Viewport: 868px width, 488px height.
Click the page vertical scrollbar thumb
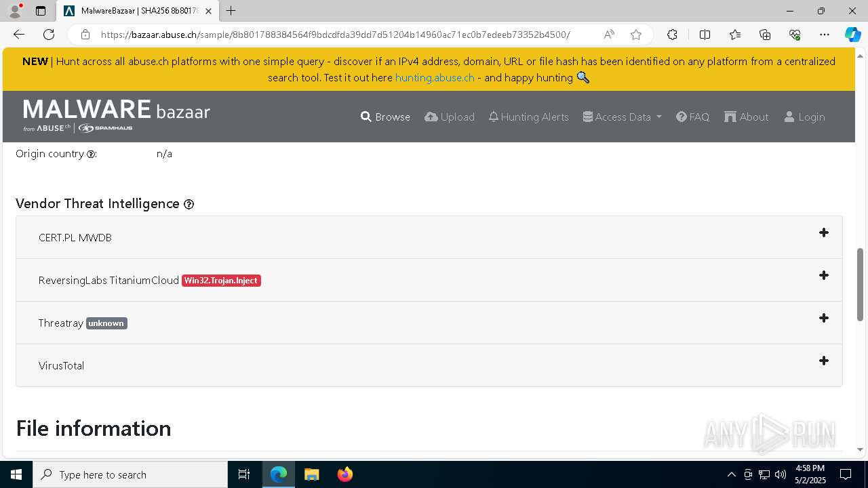coord(861,285)
